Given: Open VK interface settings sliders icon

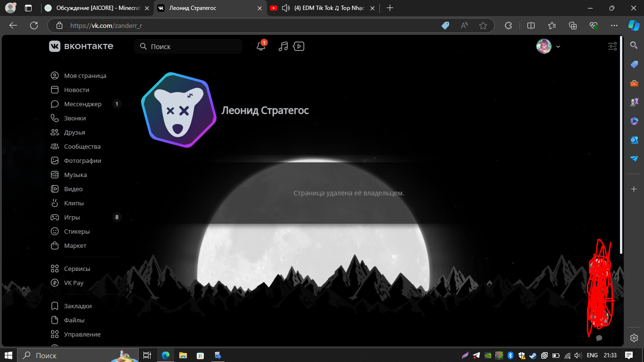Looking at the screenshot, I should coord(612,46).
